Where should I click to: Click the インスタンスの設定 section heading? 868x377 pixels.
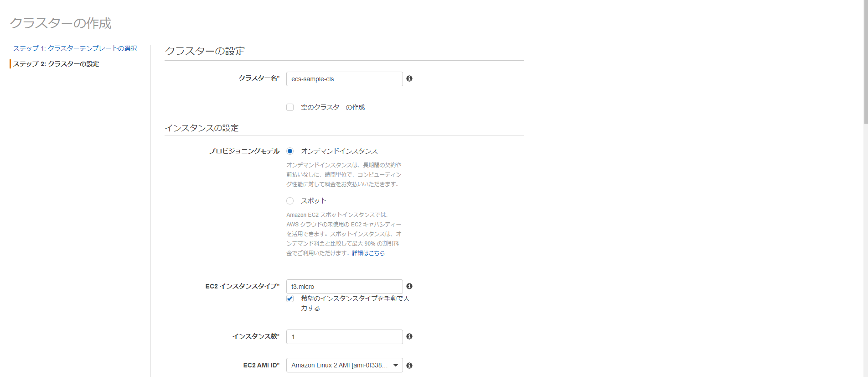click(201, 128)
